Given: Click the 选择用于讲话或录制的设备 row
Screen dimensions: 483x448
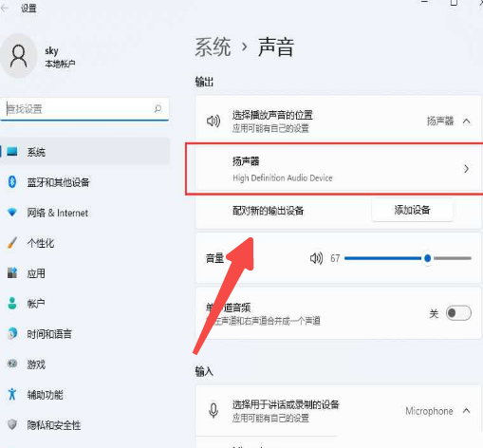Looking at the screenshot, I should [339, 410].
